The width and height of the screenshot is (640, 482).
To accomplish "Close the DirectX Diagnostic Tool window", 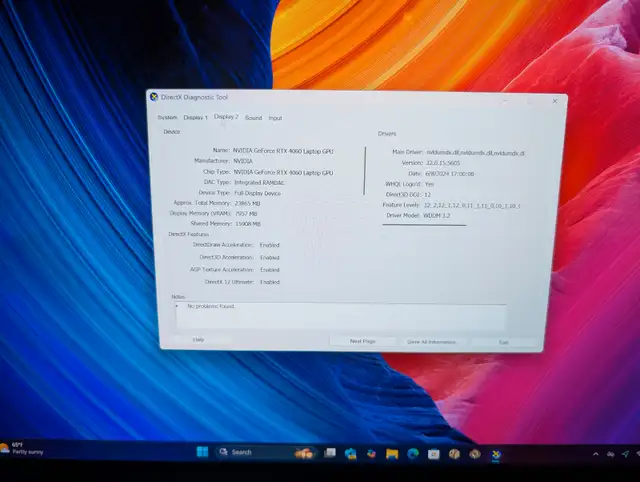I will click(x=555, y=101).
